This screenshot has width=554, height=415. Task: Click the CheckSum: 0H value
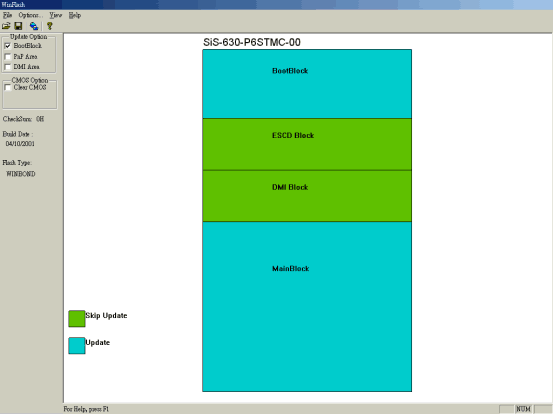(23, 119)
